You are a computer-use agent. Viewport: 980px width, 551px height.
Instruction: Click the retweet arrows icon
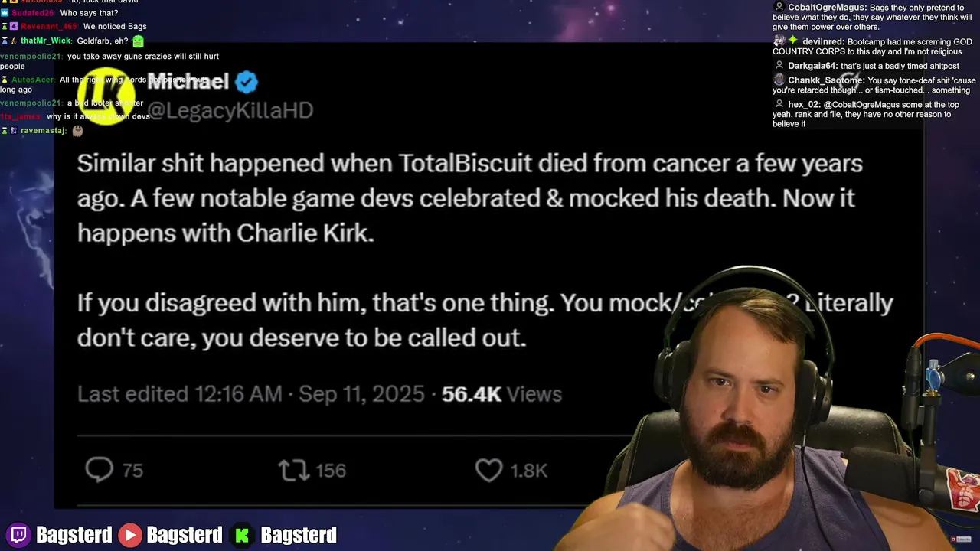coord(293,470)
